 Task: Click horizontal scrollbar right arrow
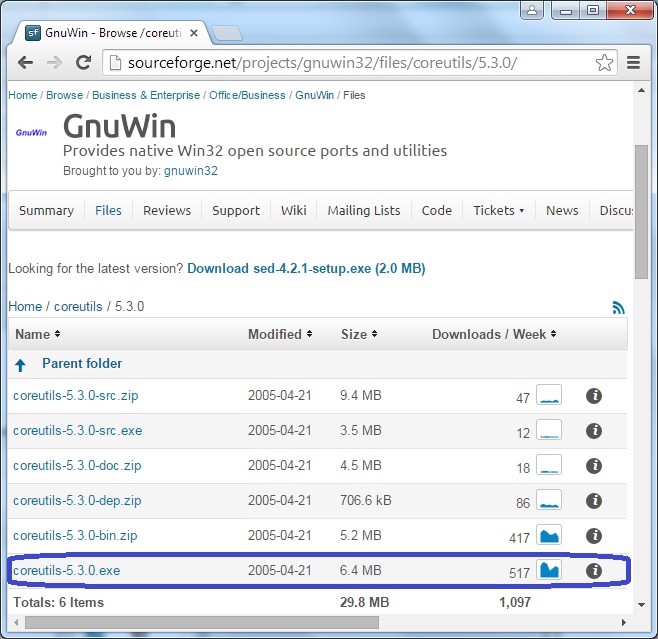click(x=624, y=623)
